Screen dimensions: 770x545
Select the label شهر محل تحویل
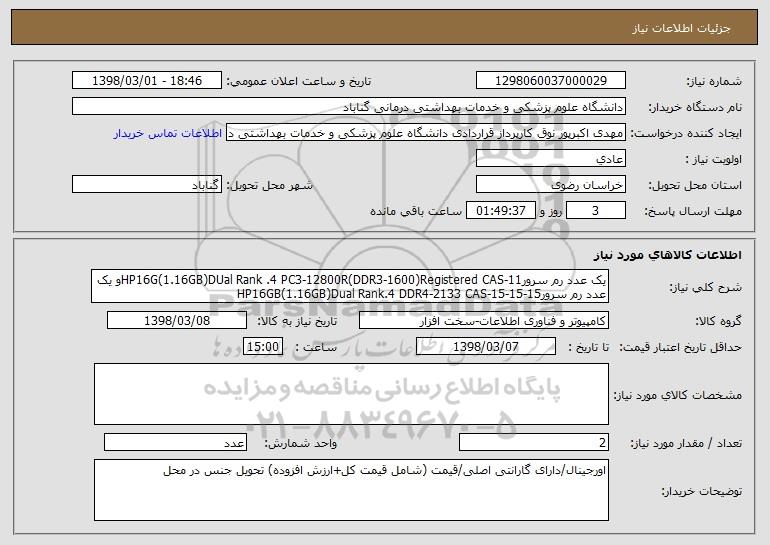coord(270,185)
